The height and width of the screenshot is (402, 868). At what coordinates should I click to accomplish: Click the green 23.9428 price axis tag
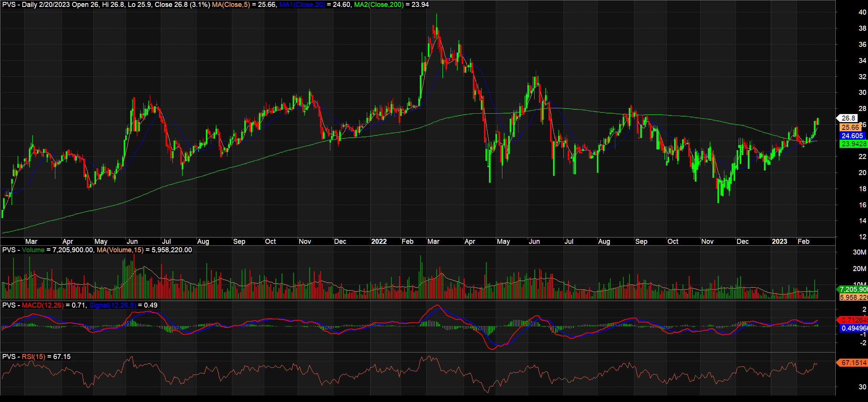point(853,144)
